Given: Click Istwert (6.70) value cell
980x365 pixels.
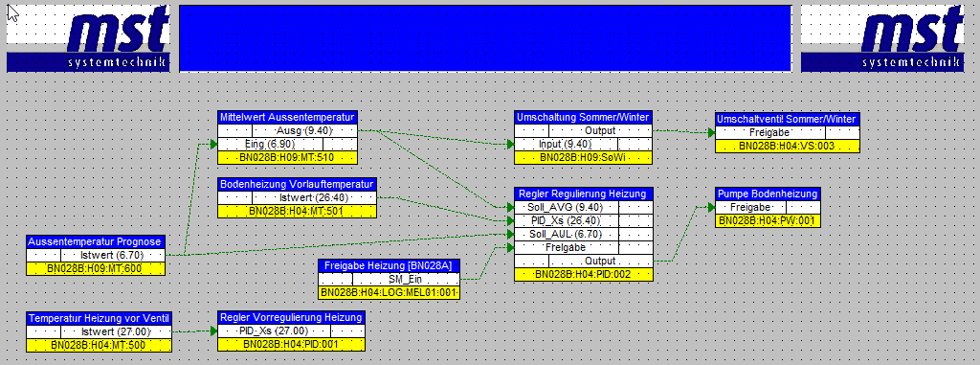Looking at the screenshot, I should 113,256.
